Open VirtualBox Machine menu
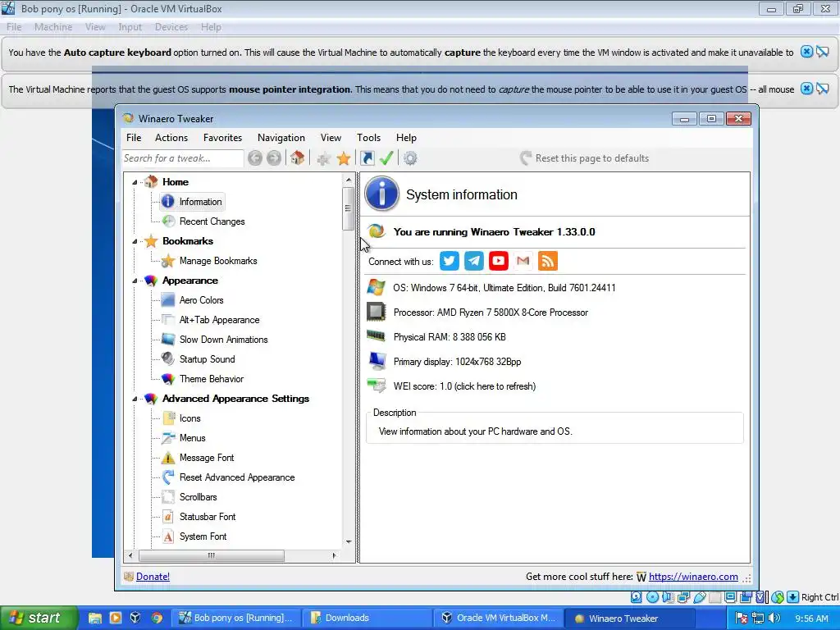This screenshot has height=630, width=840. click(x=53, y=27)
